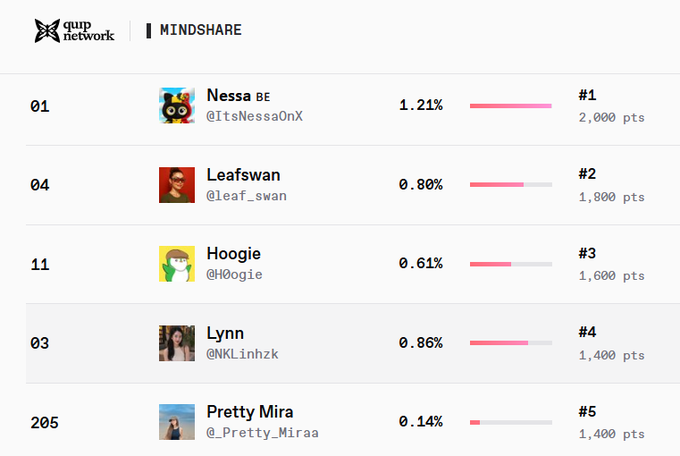680x456 pixels.
Task: Open the @leaf_swan profile handle
Action: pos(246,196)
